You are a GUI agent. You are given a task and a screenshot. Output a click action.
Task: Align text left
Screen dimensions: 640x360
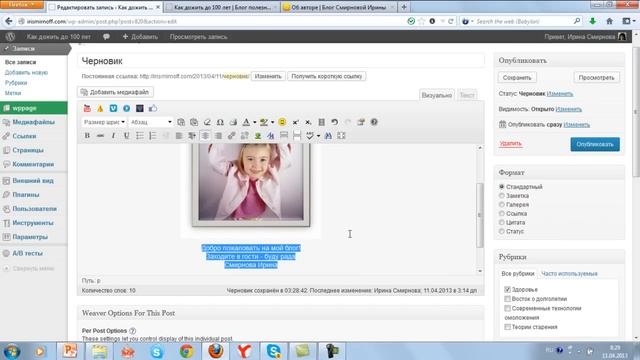click(179, 136)
